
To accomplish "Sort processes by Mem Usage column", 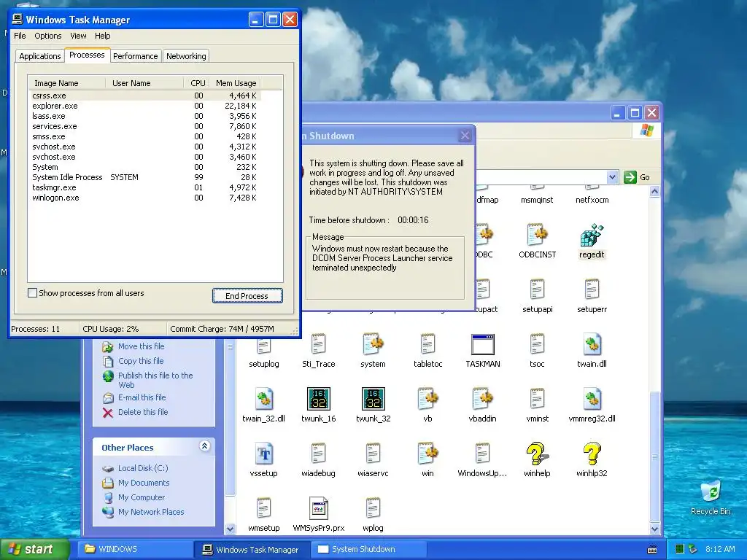I will click(236, 83).
